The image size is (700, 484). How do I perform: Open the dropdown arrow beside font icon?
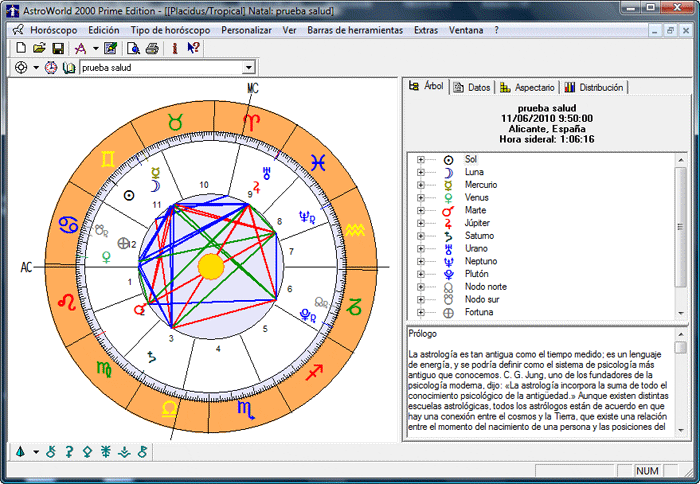point(96,48)
